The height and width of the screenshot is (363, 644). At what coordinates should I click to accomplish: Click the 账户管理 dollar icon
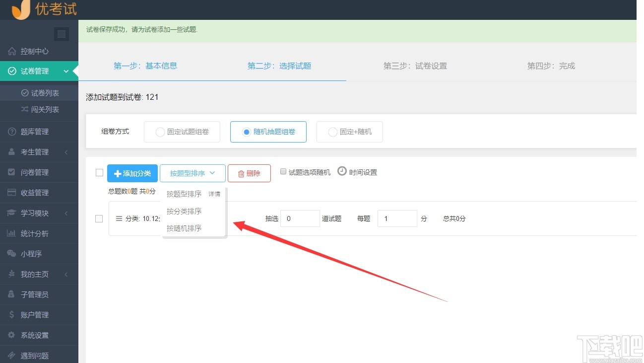[12, 315]
